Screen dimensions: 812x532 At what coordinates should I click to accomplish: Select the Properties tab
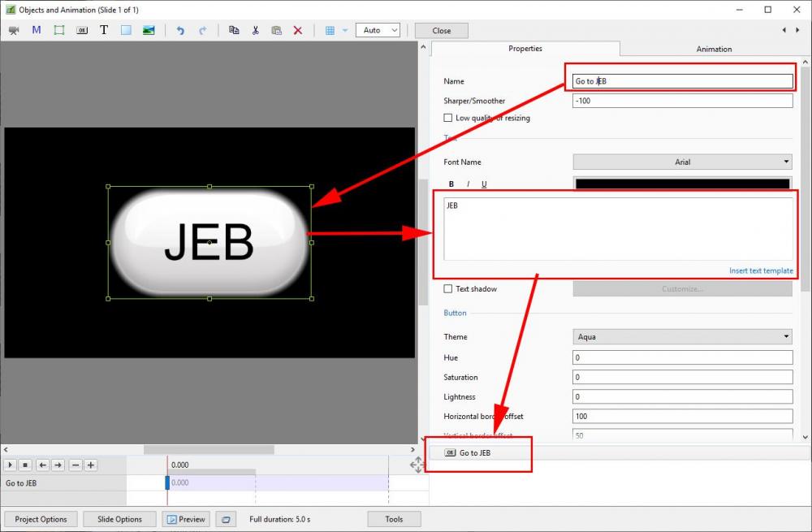click(525, 49)
